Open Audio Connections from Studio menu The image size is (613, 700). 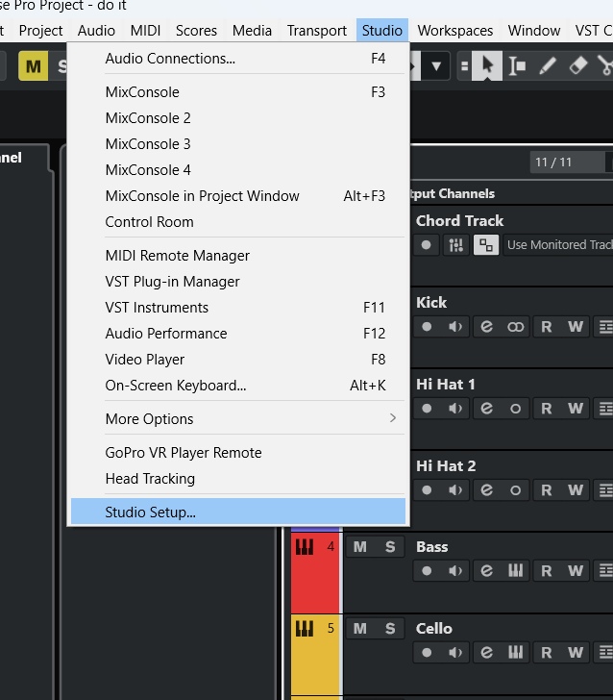click(x=238, y=59)
